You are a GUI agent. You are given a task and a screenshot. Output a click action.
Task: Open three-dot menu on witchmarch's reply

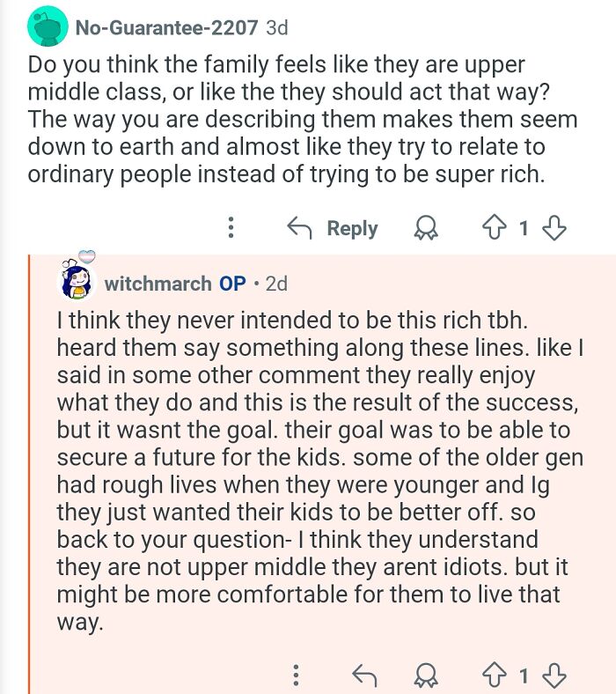click(x=296, y=676)
